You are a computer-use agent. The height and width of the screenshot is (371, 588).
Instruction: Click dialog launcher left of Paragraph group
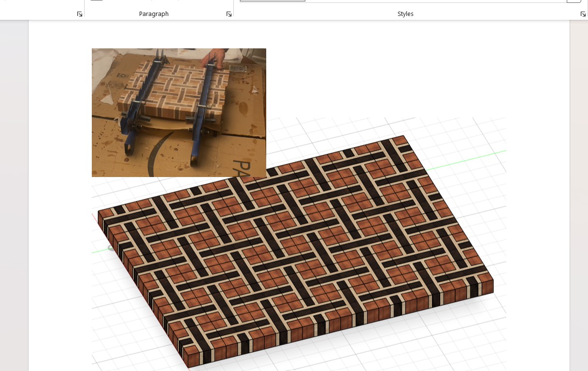80,15
